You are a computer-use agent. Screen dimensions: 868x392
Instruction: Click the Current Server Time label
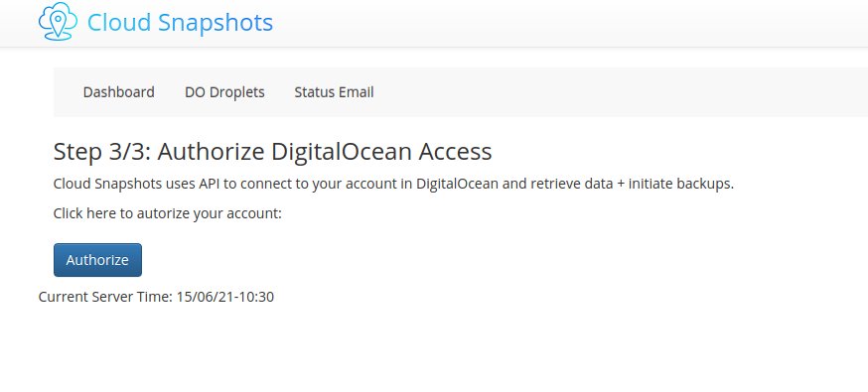coord(105,297)
